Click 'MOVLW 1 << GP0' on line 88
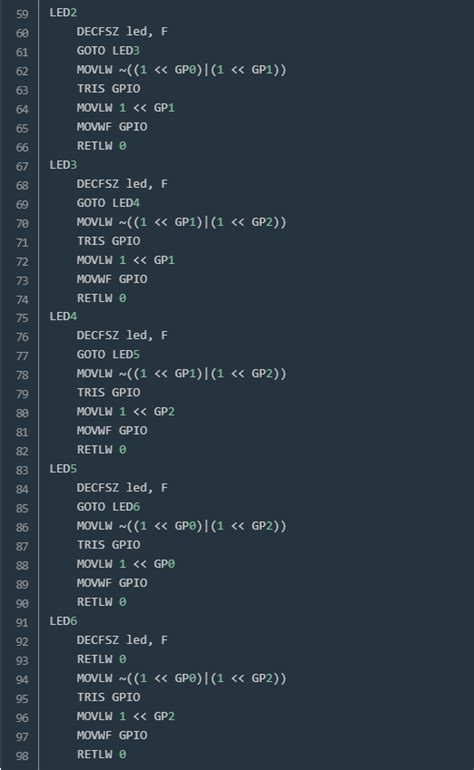Image resolution: width=474 pixels, height=770 pixels. pyautogui.click(x=126, y=564)
